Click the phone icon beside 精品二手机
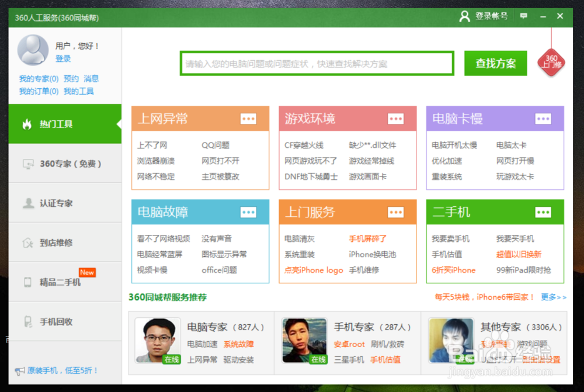Screen dimensions: 584x392 point(27,282)
